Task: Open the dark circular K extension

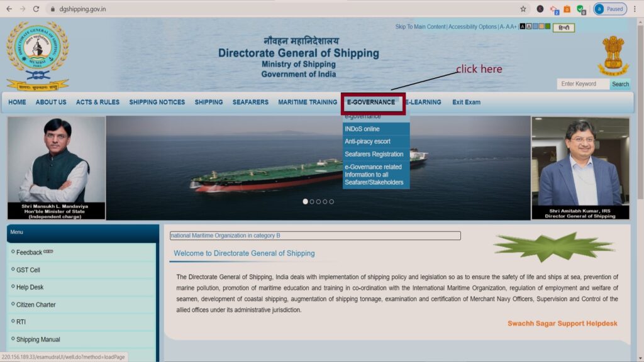Action: click(x=540, y=9)
